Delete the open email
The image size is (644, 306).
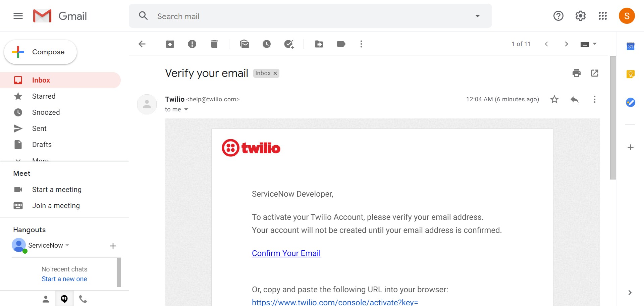(x=214, y=44)
